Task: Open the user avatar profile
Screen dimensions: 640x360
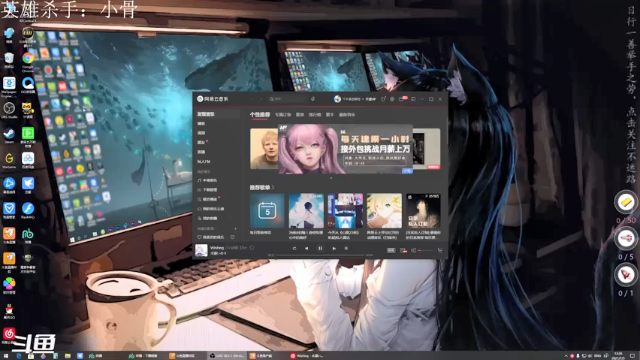Action: click(x=337, y=99)
